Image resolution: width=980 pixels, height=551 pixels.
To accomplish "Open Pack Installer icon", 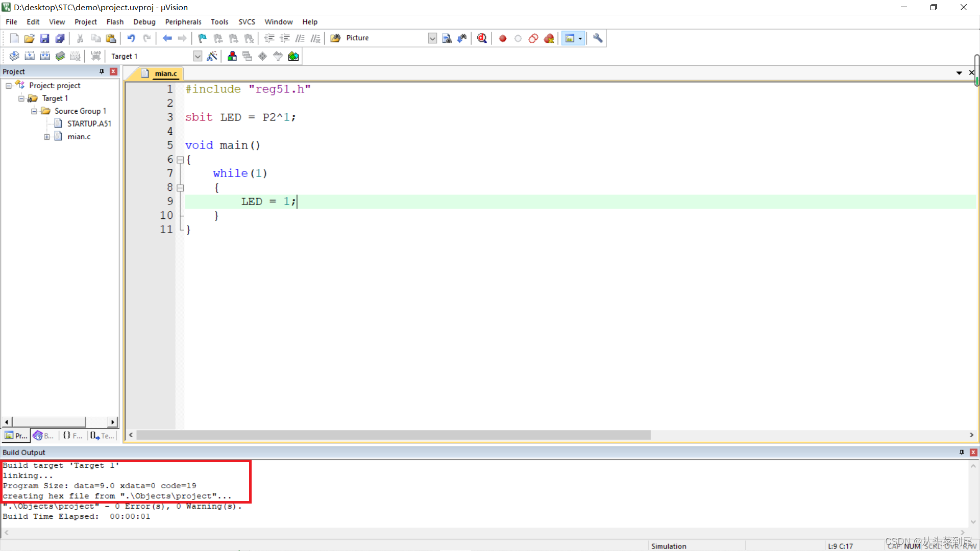I will click(293, 56).
